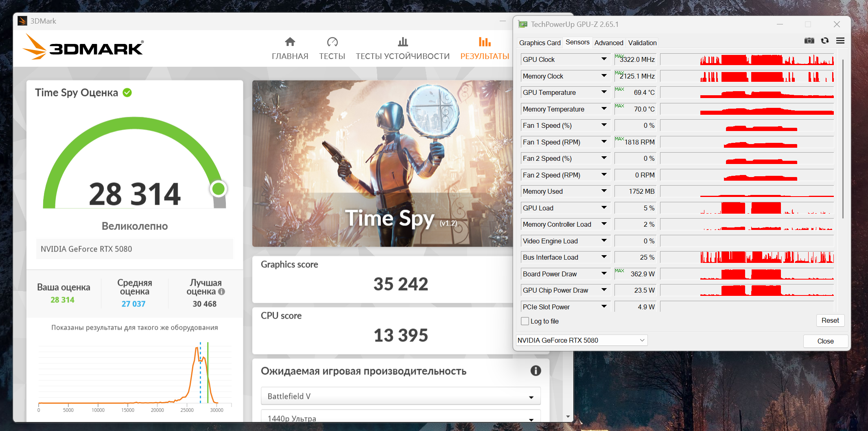Screen dimensions: 868x431
Task: Click the Board Power Draw reading 362.9 W
Action: (643, 274)
